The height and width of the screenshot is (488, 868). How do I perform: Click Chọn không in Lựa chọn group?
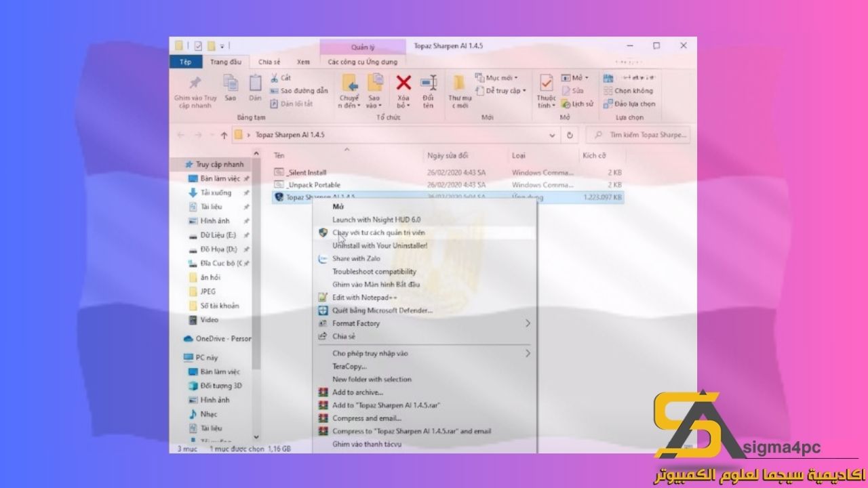click(628, 91)
